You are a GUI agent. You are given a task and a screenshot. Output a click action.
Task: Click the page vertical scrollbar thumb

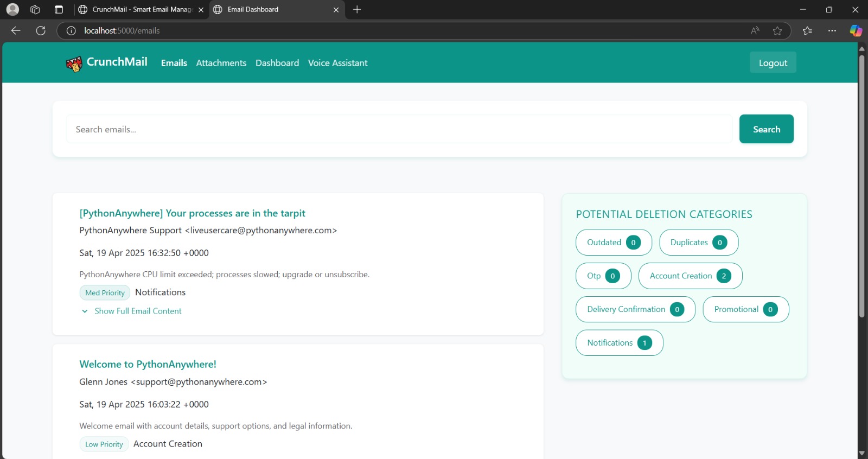pos(861,186)
